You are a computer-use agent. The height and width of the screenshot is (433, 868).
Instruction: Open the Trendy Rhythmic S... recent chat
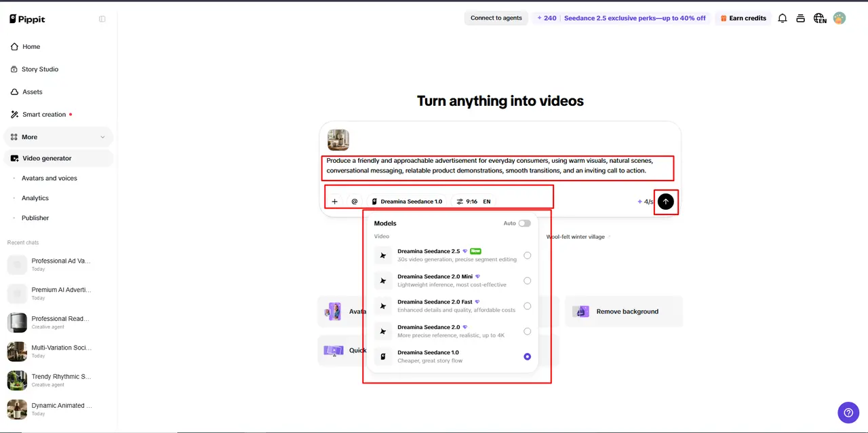click(58, 380)
